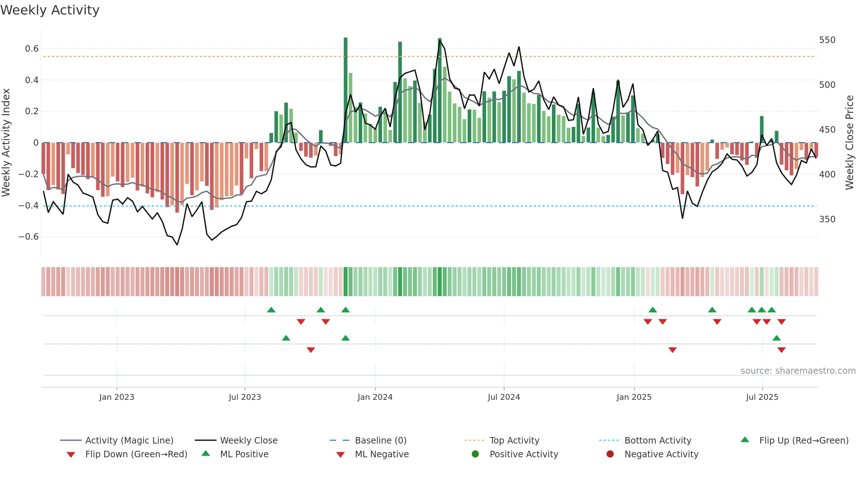
Task: Click the Weekly Activity chart title
Action: coord(50,10)
